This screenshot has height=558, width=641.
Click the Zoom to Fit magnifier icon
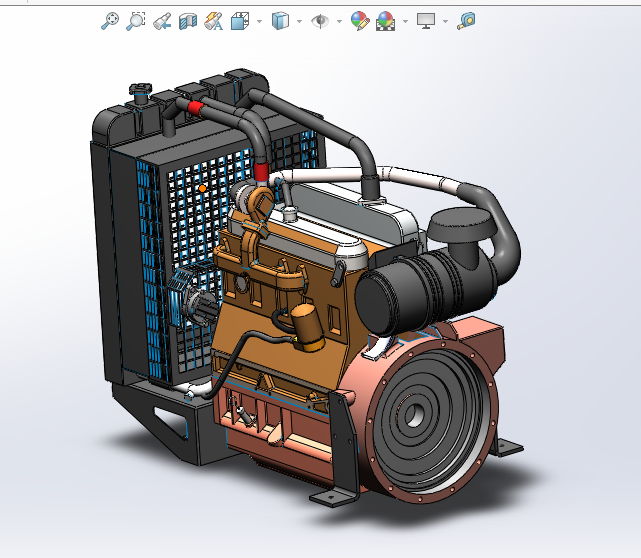110,20
